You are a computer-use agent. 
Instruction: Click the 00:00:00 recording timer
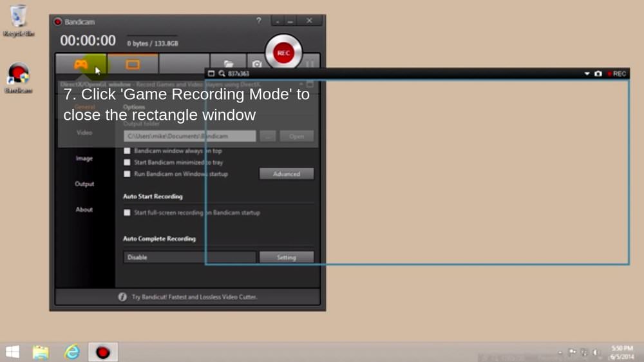(88, 41)
